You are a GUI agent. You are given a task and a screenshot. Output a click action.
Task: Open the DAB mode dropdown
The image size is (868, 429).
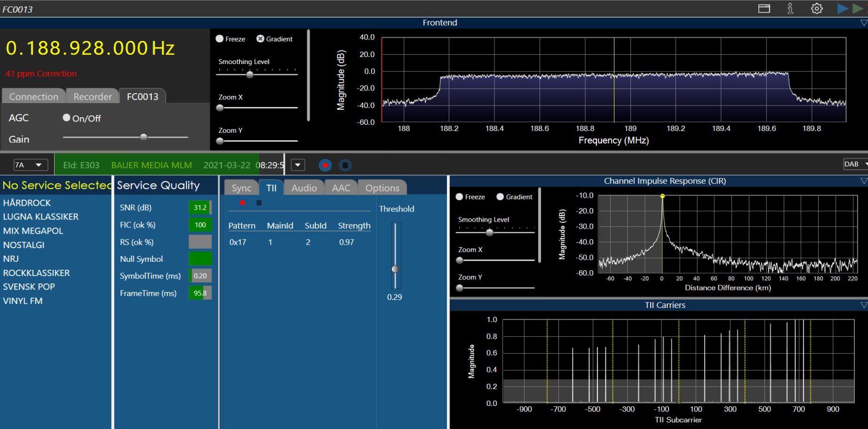(x=855, y=164)
